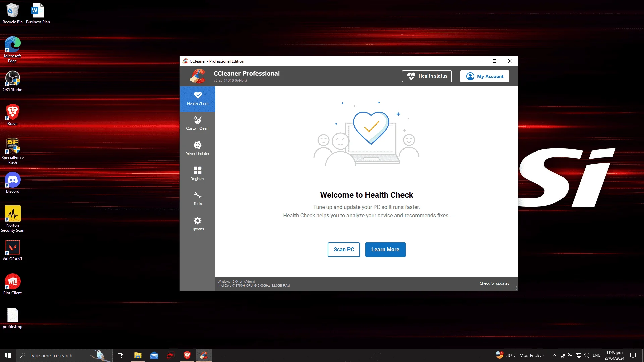The image size is (644, 362).
Task: Click the MSI Dragon Center taskbar icon
Action: [171, 355]
